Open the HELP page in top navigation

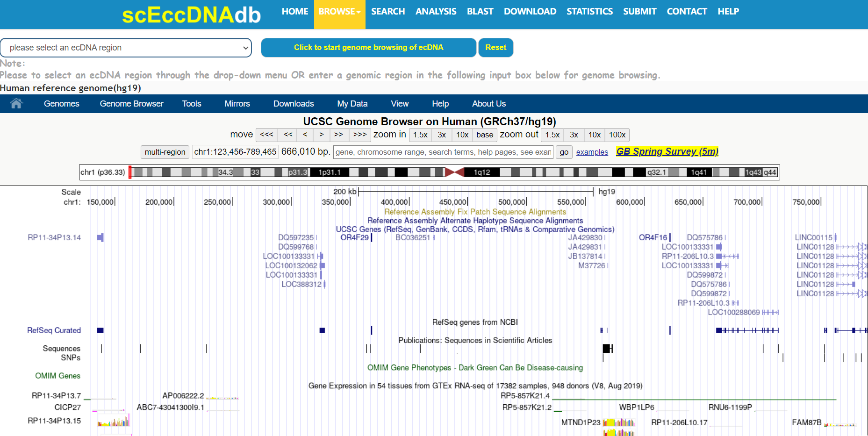pos(728,12)
